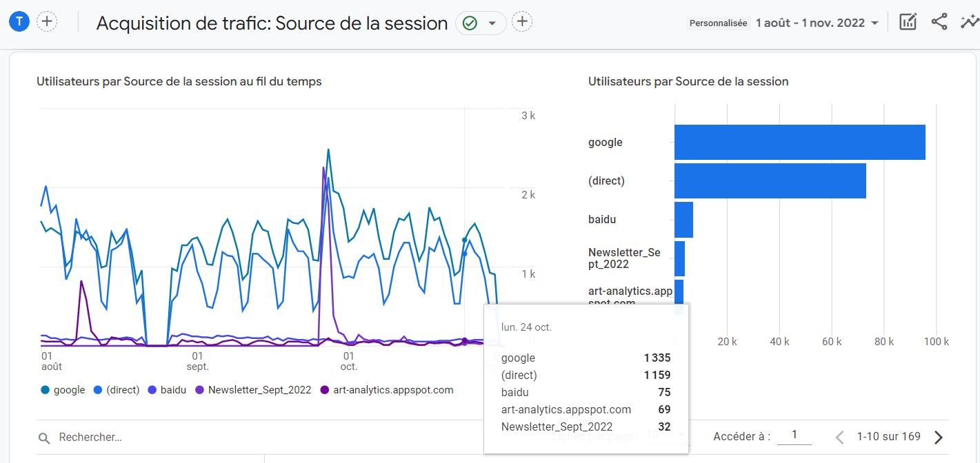Click the Personnalisée date label

point(718,23)
